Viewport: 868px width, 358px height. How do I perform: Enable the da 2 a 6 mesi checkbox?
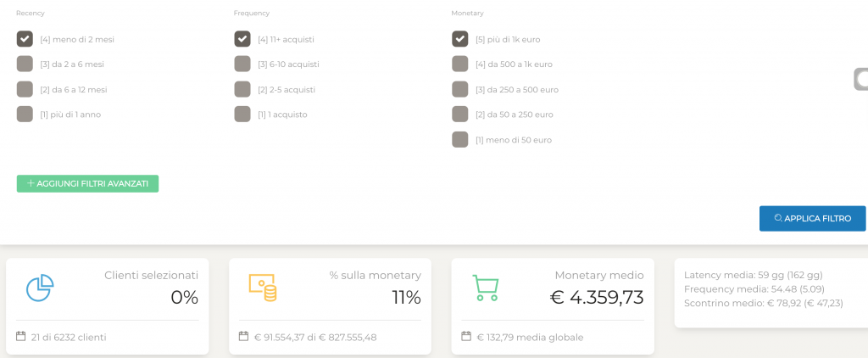click(x=25, y=64)
